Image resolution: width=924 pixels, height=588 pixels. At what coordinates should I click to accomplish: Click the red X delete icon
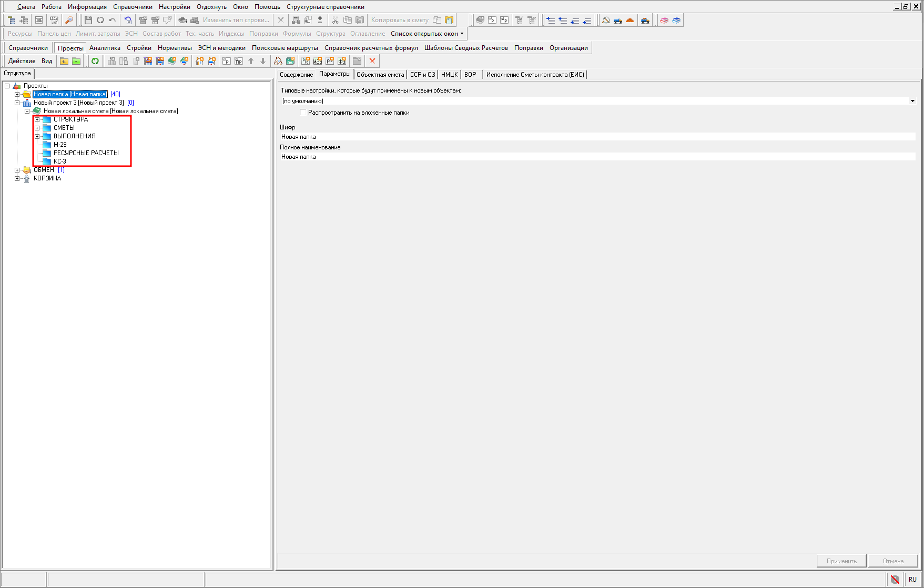pyautogui.click(x=372, y=61)
